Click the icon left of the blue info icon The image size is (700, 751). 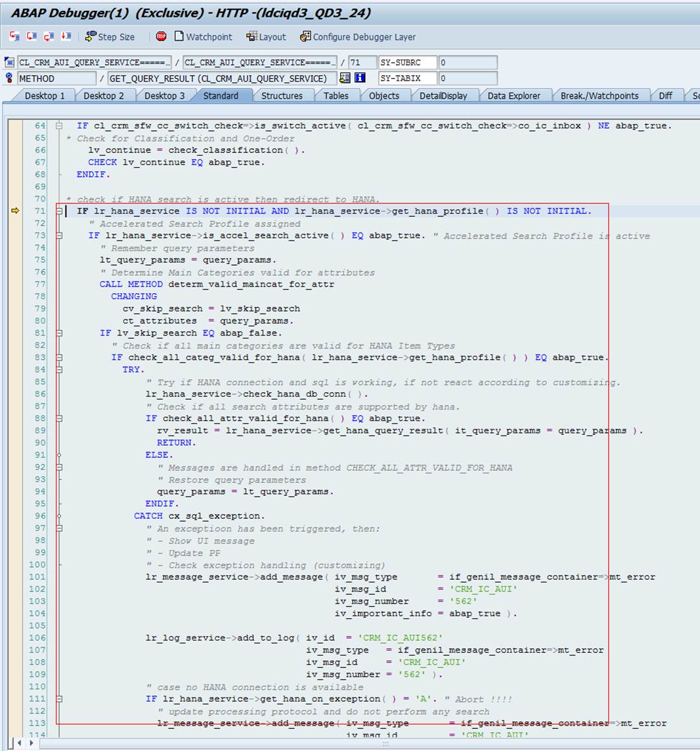coord(345,78)
